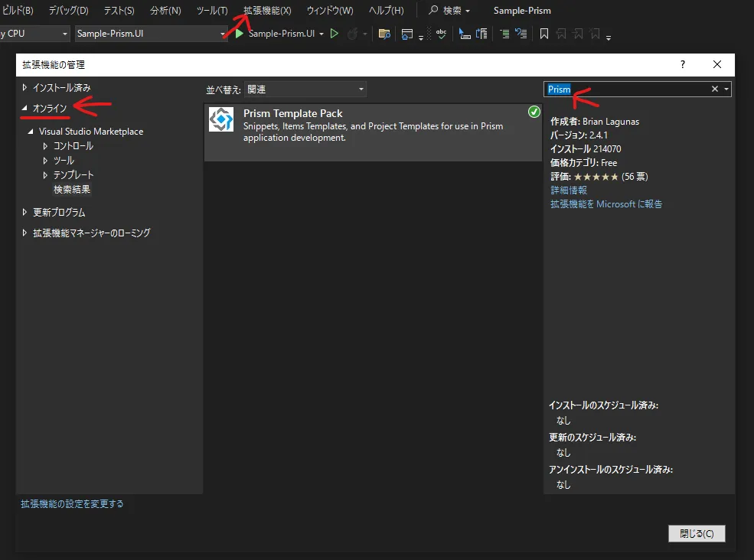This screenshot has height=560, width=754.
Task: Open the Sample-Prism.UI startup project combo box
Action: click(x=152, y=34)
